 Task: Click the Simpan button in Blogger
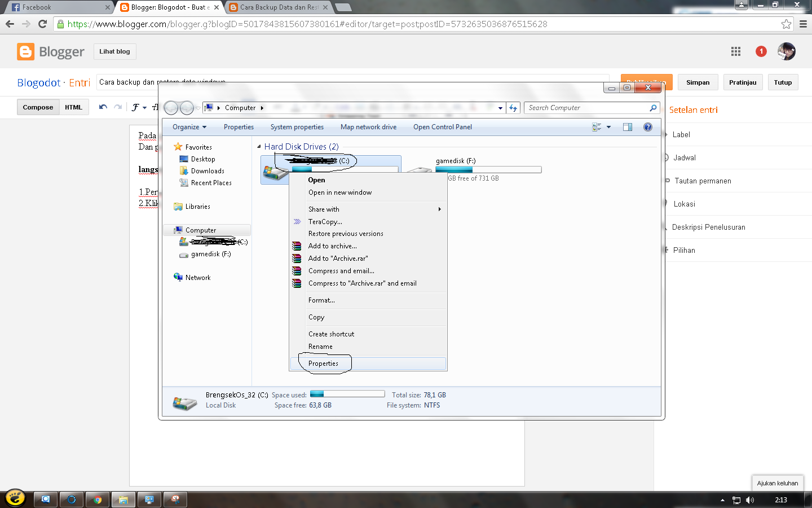[698, 82]
